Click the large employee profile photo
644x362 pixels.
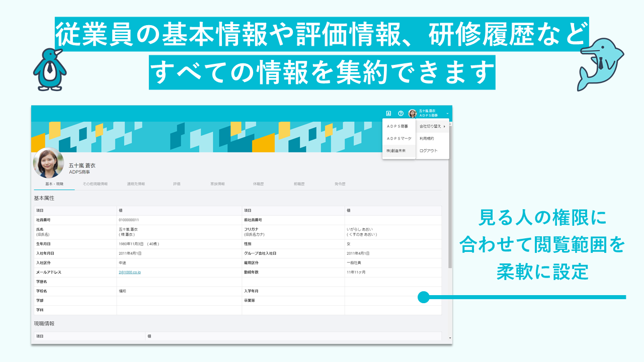(x=48, y=163)
